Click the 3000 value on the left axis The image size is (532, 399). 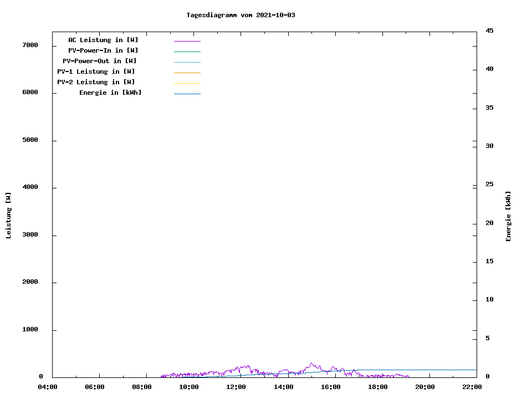[29, 235]
